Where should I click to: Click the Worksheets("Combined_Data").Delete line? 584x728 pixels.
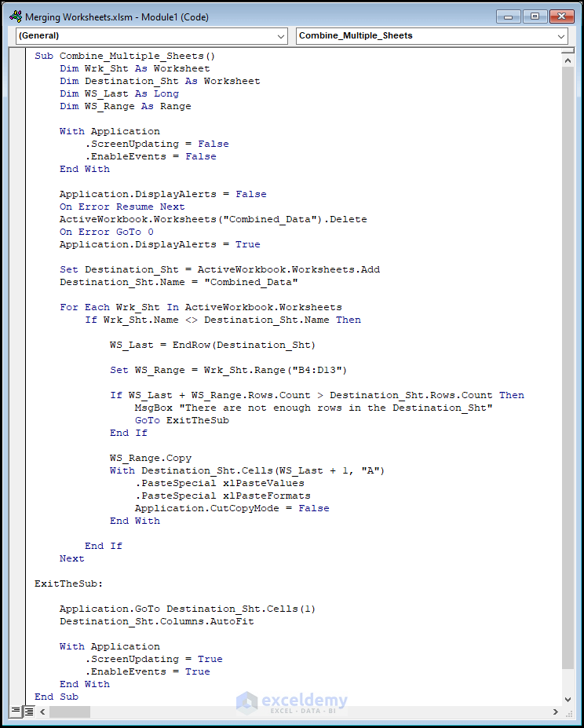213,218
